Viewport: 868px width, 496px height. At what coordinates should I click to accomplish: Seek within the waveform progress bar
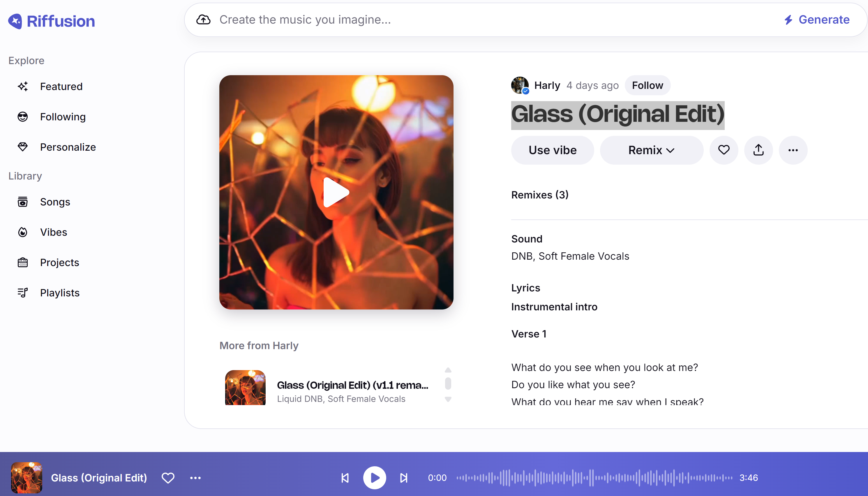pyautogui.click(x=594, y=478)
